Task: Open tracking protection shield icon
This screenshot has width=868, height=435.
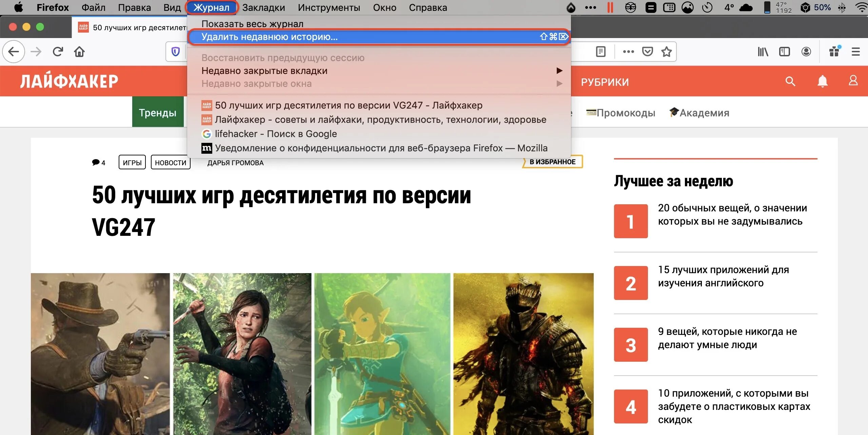Action: pos(176,52)
